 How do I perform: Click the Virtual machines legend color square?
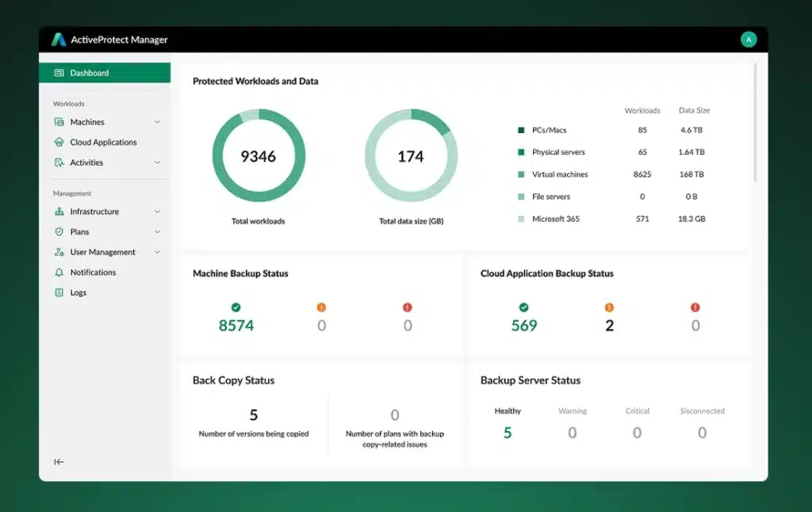[522, 174]
